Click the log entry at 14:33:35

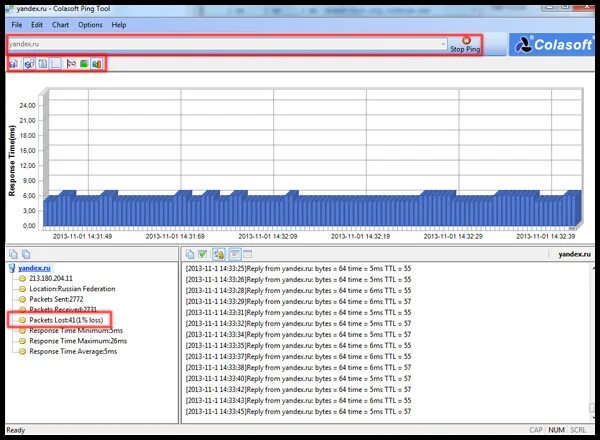pos(298,345)
